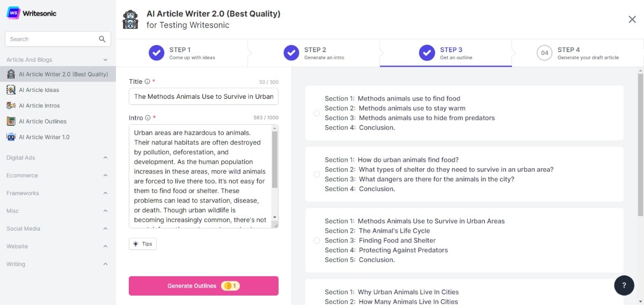
Task: Expand the Ecommerce category
Action: click(105, 175)
